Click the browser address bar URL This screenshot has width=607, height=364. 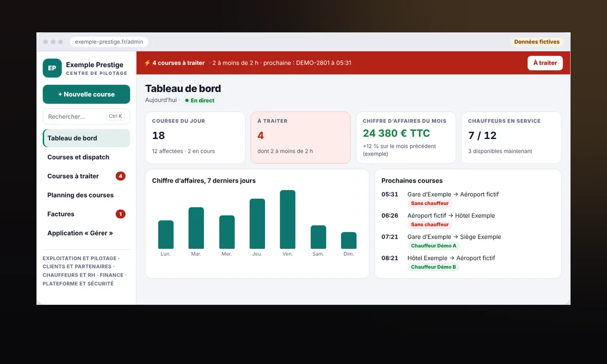[x=109, y=42]
